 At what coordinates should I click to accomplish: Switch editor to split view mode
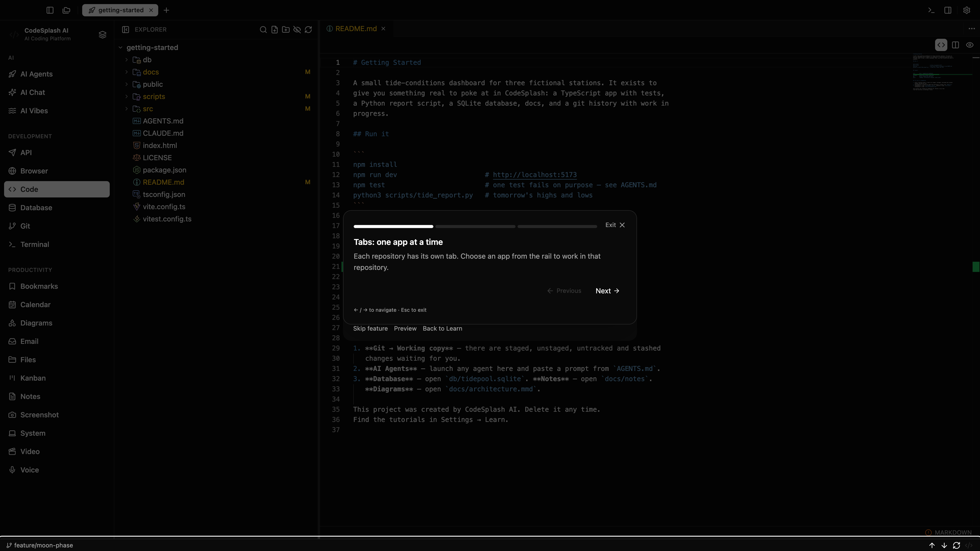click(x=955, y=45)
